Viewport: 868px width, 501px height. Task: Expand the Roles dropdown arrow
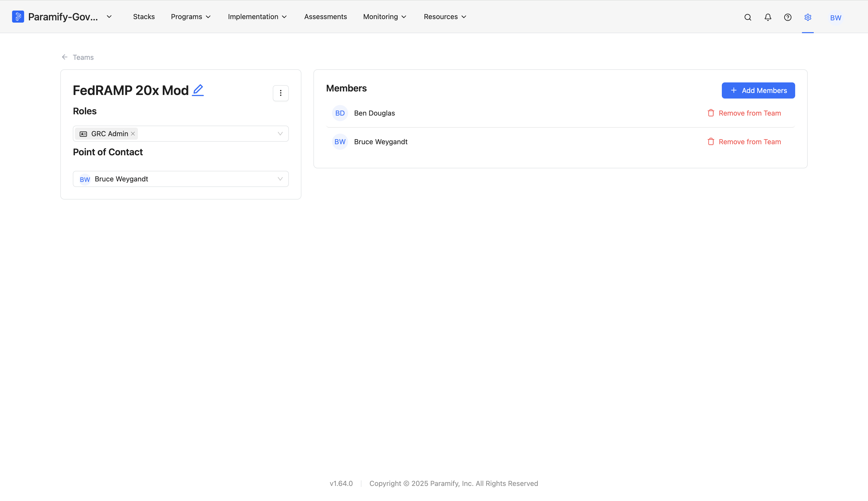[280, 133]
